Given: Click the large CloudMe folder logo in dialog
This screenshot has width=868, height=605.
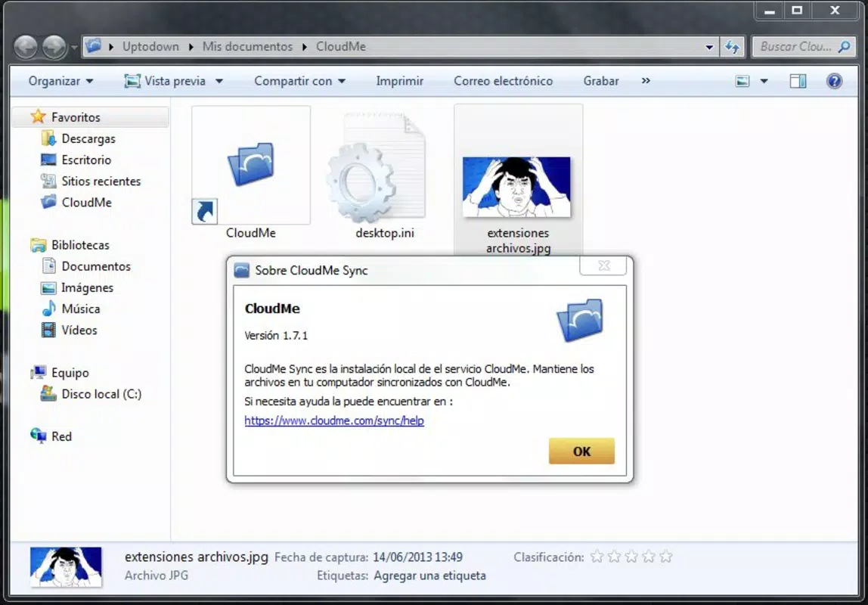Looking at the screenshot, I should (x=580, y=320).
